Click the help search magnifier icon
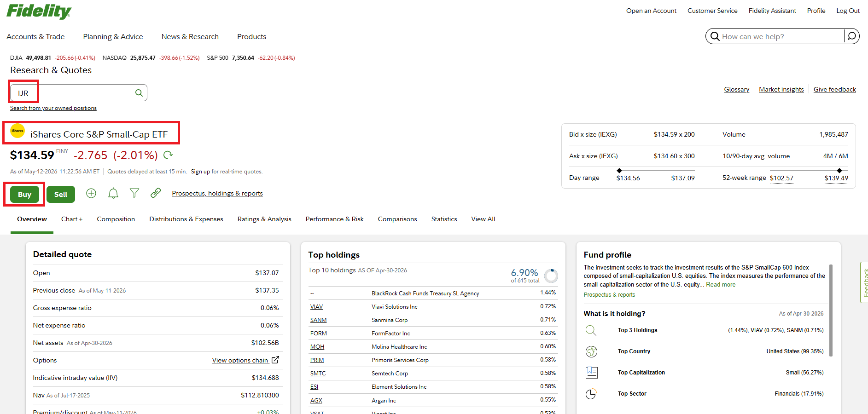The image size is (868, 414). tap(715, 36)
